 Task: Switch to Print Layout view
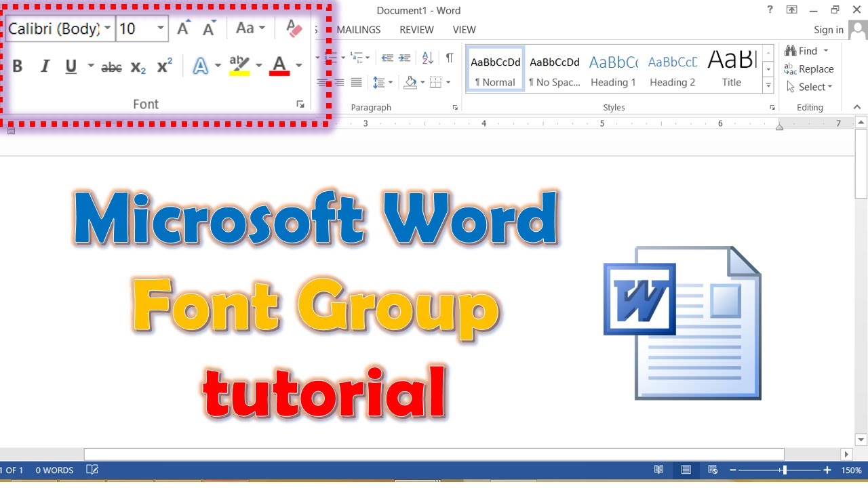(686, 470)
